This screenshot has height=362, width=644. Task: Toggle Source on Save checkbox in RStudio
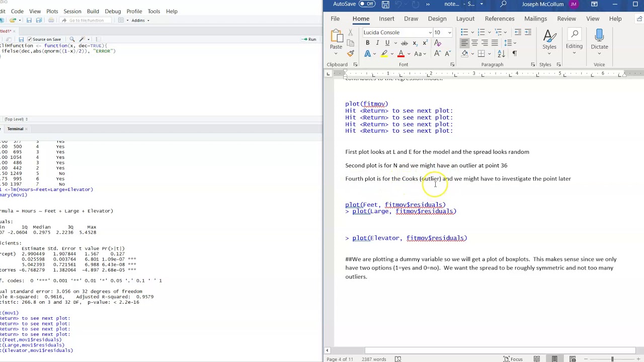tap(30, 39)
